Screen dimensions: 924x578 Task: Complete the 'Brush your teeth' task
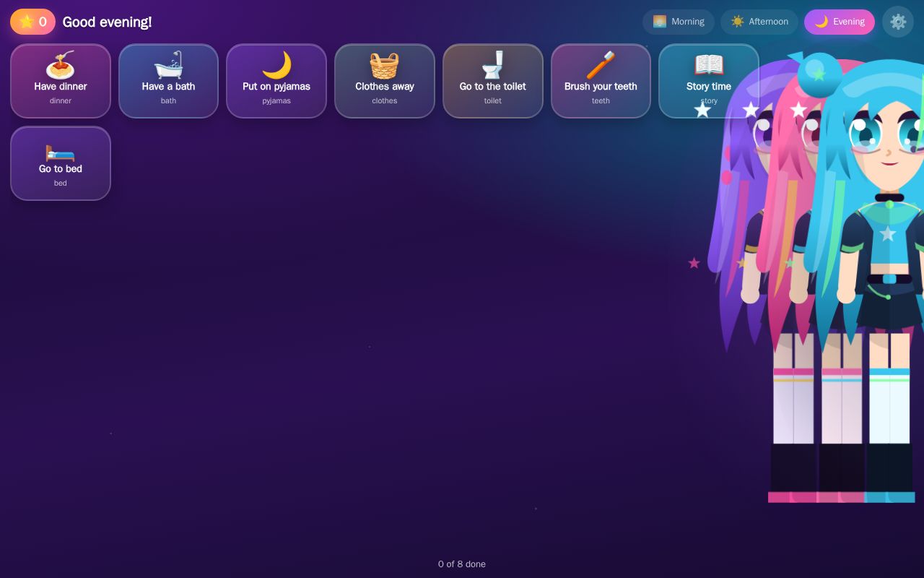(x=601, y=81)
